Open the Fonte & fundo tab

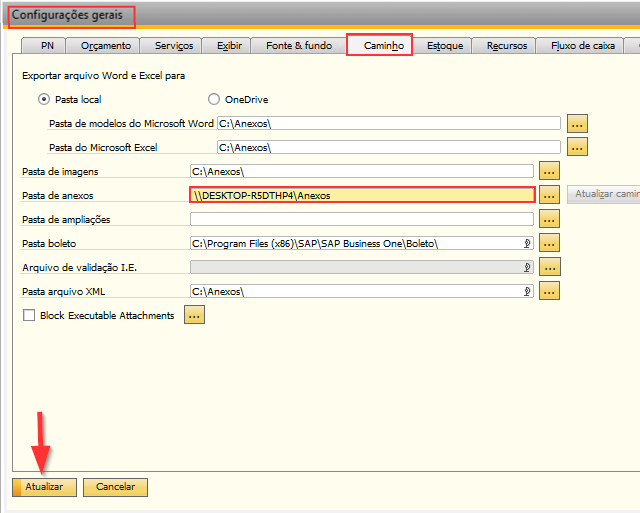point(298,46)
